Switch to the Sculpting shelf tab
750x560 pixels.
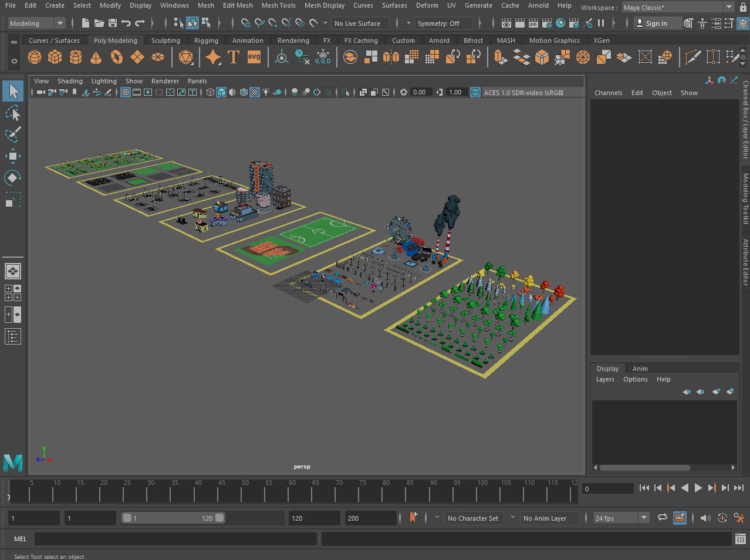coord(165,41)
